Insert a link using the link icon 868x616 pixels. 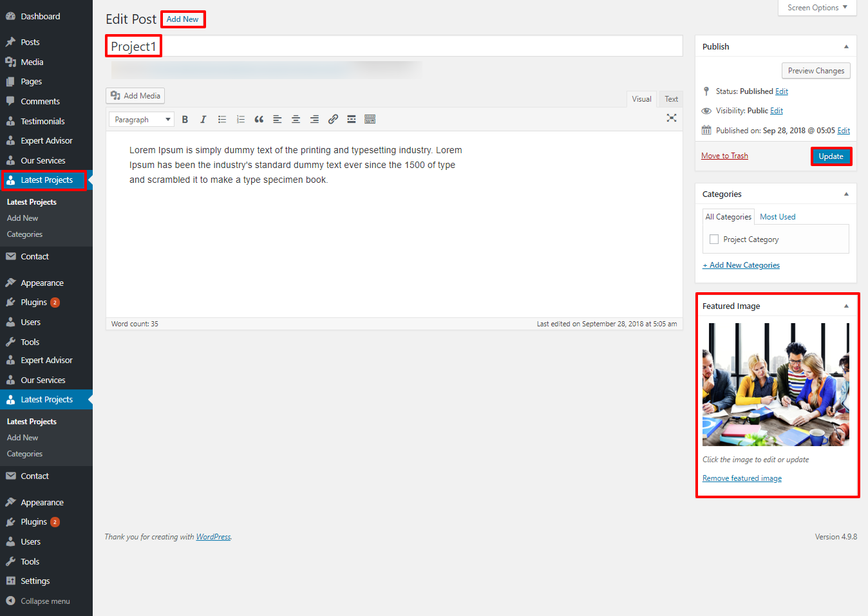coord(333,120)
